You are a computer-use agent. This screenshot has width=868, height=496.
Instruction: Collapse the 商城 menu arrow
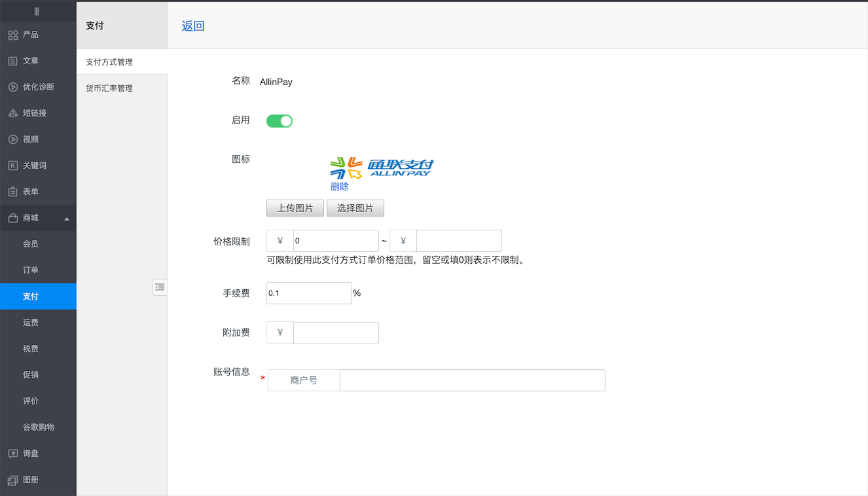(67, 219)
